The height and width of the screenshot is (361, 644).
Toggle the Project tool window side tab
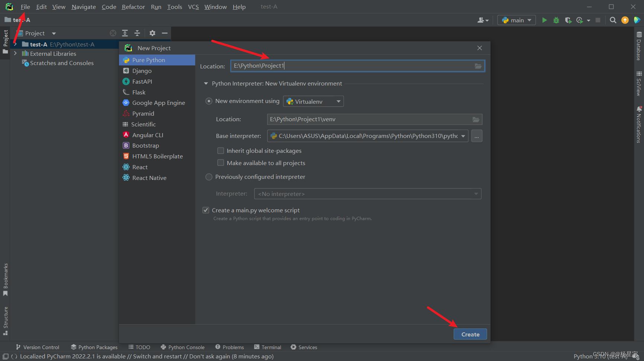point(6,41)
